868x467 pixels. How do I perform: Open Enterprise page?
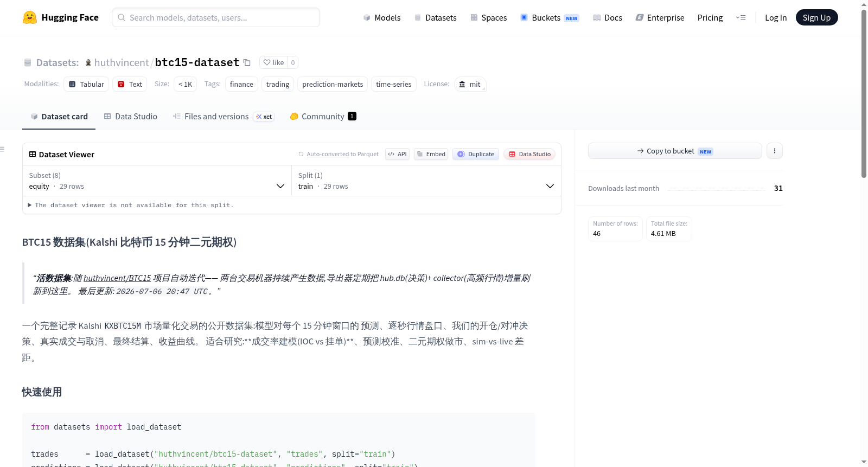click(x=660, y=17)
